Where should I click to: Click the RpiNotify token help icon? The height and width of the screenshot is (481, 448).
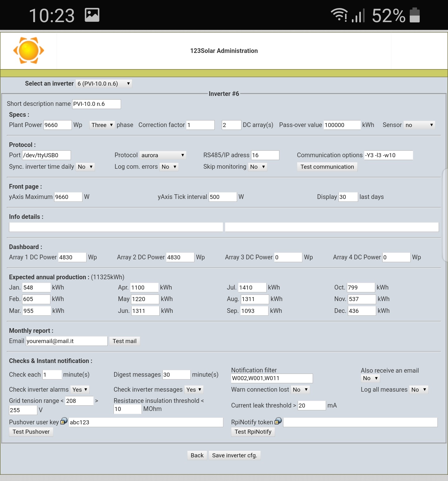click(x=278, y=421)
